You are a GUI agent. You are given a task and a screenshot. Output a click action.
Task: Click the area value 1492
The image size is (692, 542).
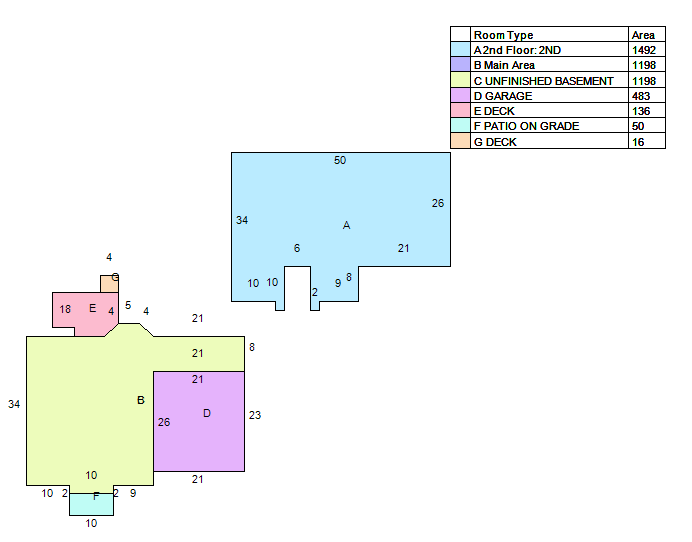point(644,50)
